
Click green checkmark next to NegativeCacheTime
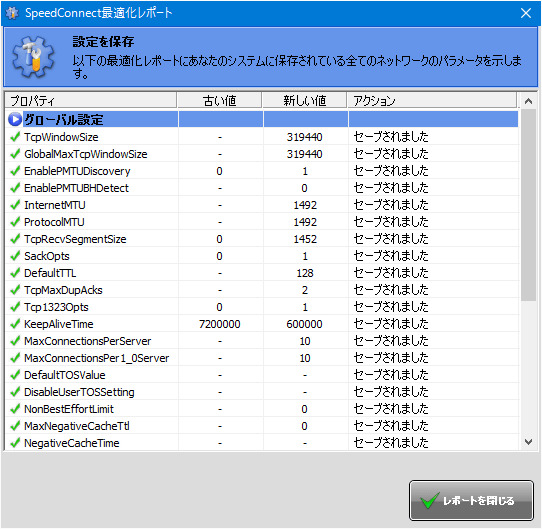coord(15,443)
